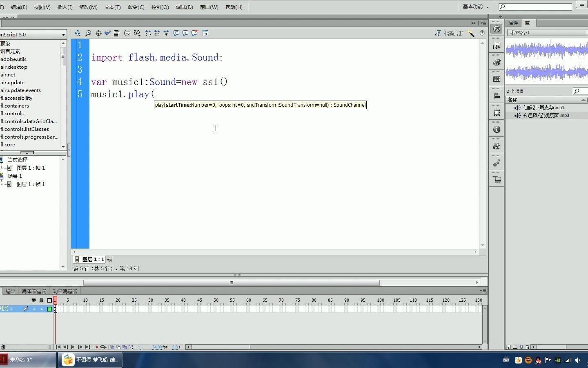The image size is (588, 368).
Task: Open the Components panel icon in dock
Action: coord(497,146)
